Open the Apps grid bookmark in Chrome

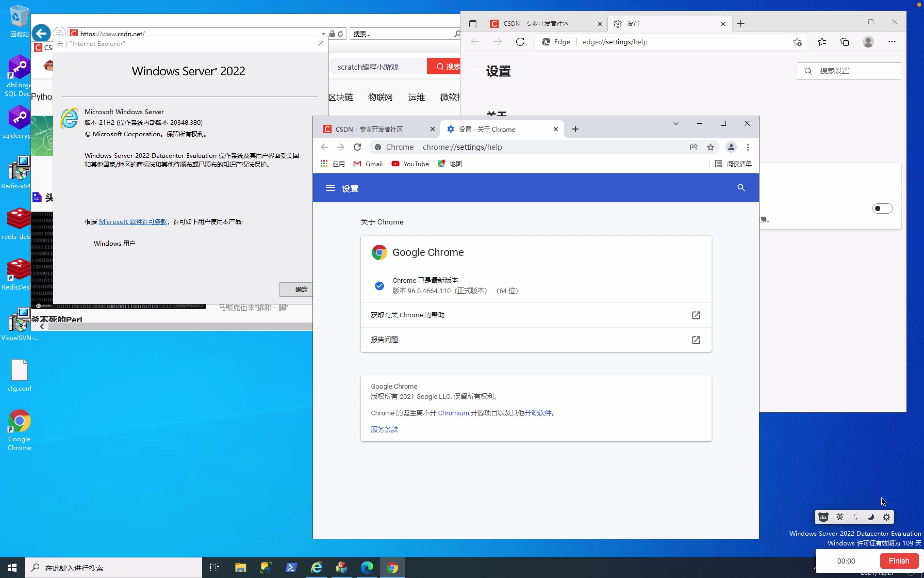tap(332, 164)
